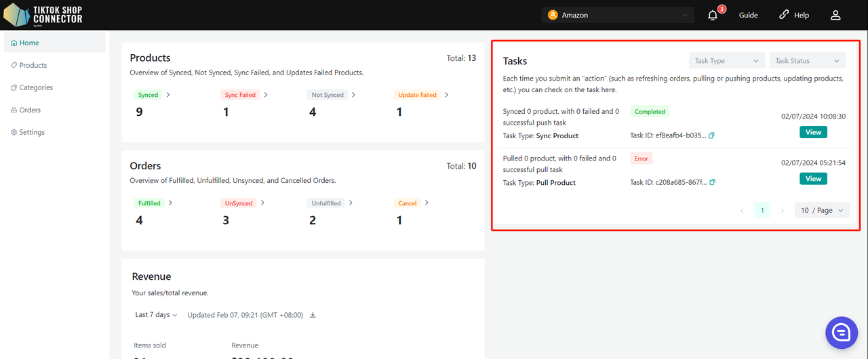Click the chat support bubble icon
868x359 pixels.
click(842, 332)
